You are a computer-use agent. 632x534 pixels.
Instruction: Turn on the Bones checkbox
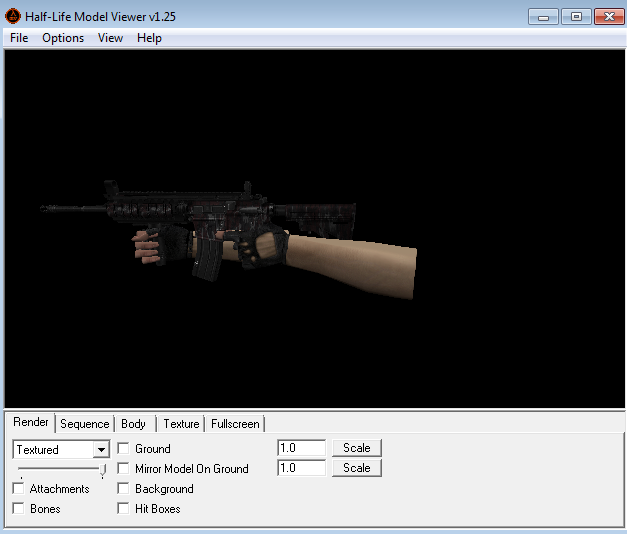click(x=19, y=509)
